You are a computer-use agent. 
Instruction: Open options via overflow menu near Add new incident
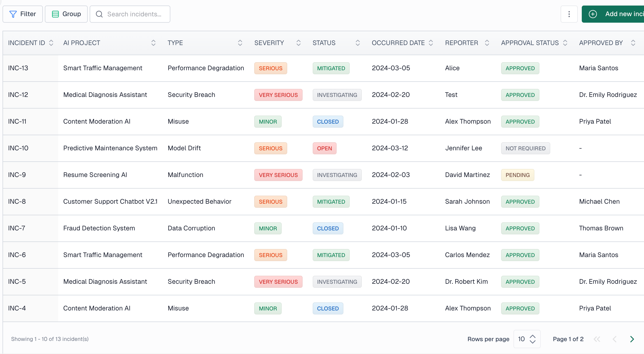pos(569,14)
